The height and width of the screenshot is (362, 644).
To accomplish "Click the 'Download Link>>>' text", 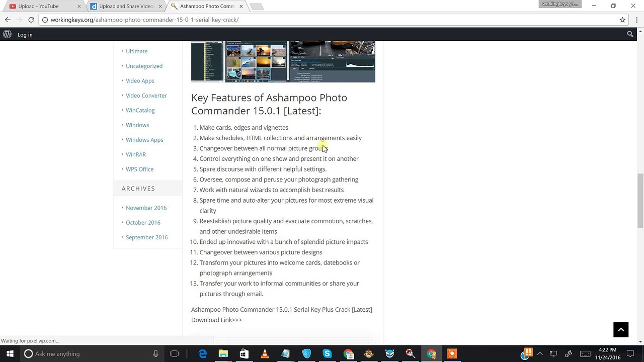I will click(x=216, y=320).
